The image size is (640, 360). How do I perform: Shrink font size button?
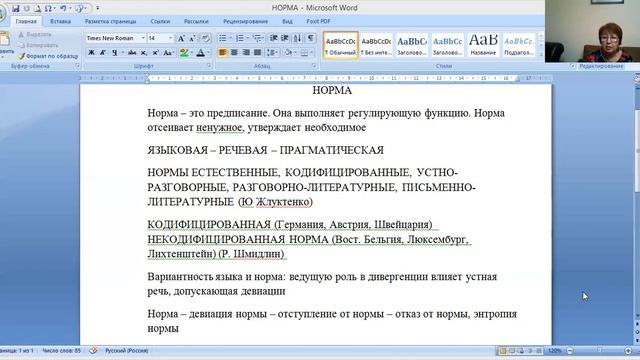coord(192,38)
